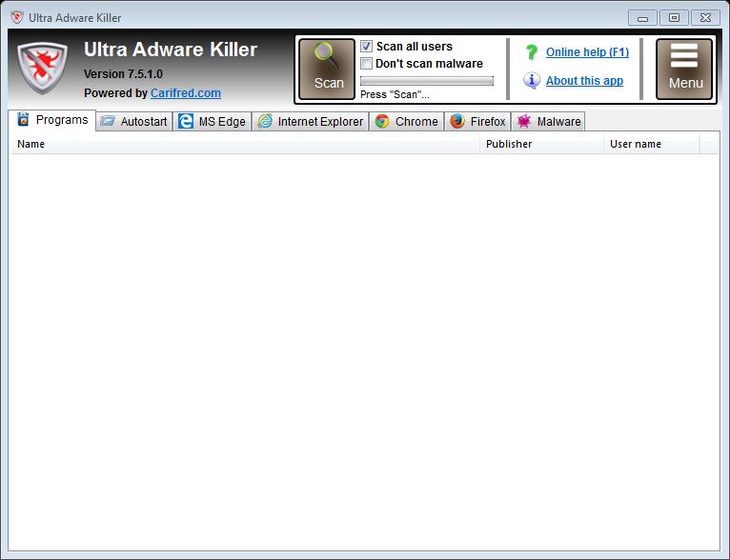Click the Ultra Adware Killer shield logo
Screen dimensions: 730x560
pos(42,68)
